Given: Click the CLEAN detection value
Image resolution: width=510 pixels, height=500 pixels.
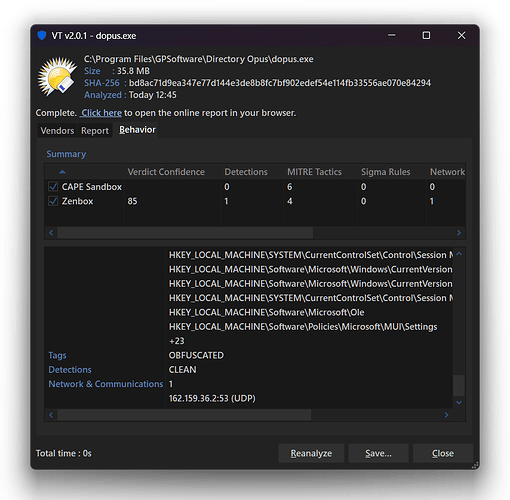Looking at the screenshot, I should click(182, 370).
